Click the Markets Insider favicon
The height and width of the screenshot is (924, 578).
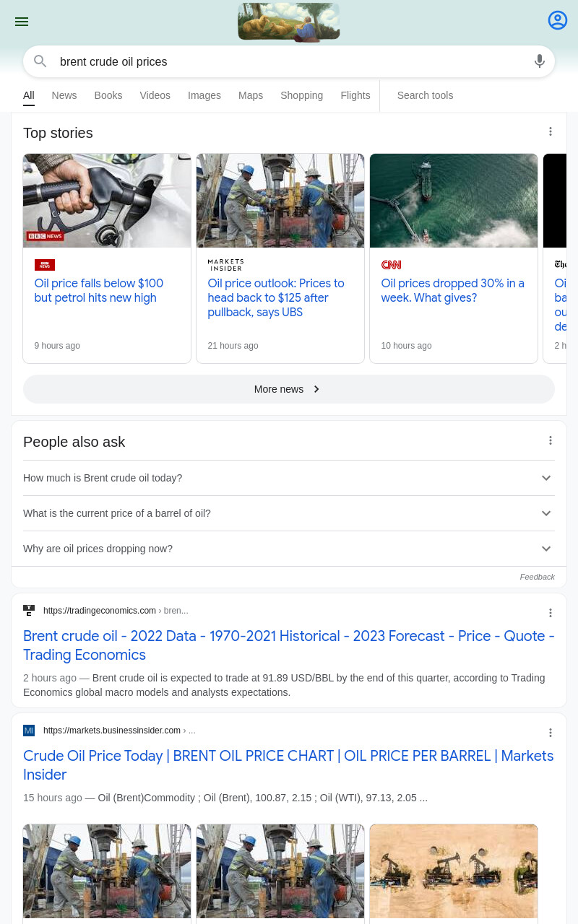29,731
